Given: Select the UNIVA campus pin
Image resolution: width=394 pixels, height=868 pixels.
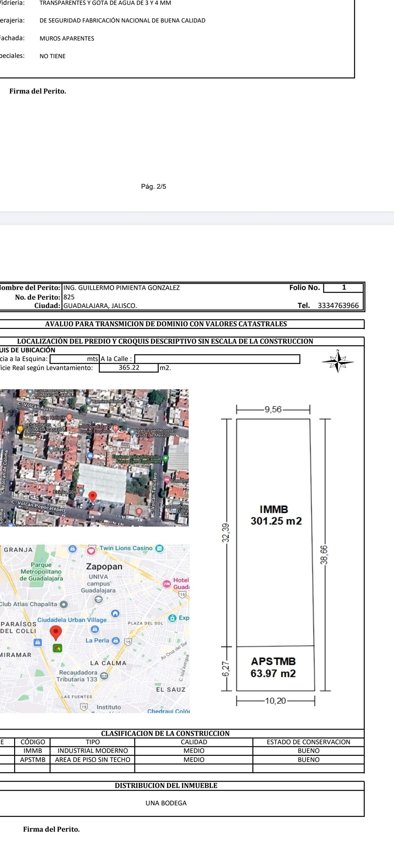Looking at the screenshot, I should click(98, 599).
